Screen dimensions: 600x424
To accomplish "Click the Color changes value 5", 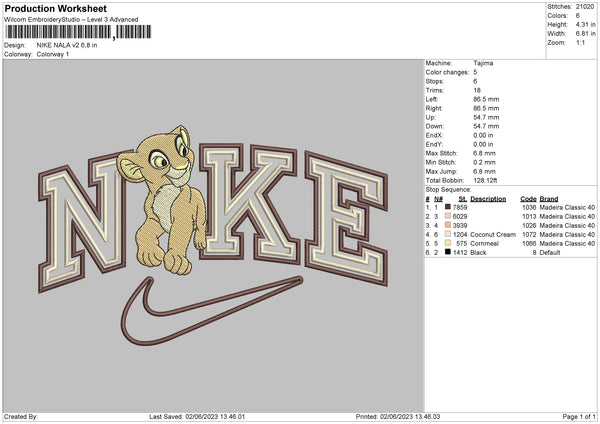I will [475, 72].
